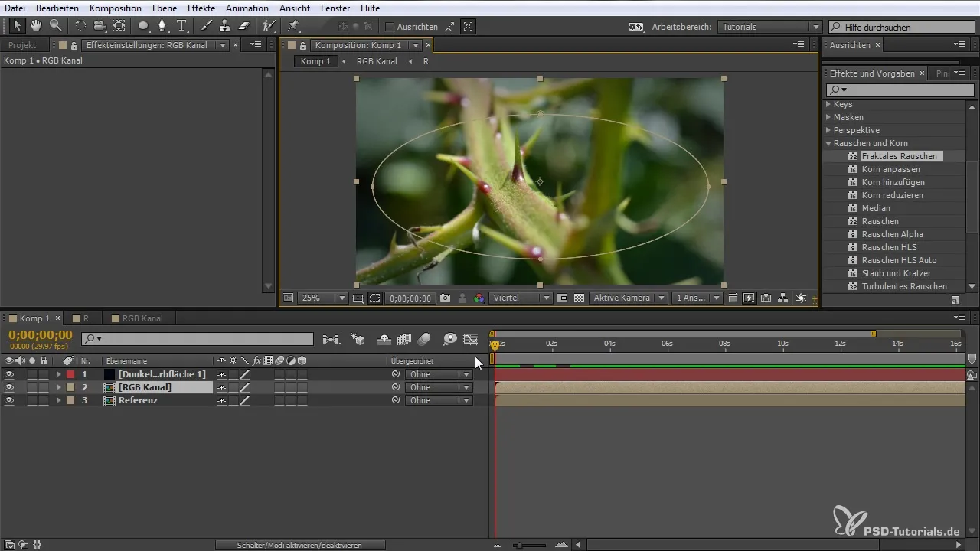This screenshot has width=980, height=551.
Task: Switch to the RGB Kanal timeline tab
Action: coord(142,318)
